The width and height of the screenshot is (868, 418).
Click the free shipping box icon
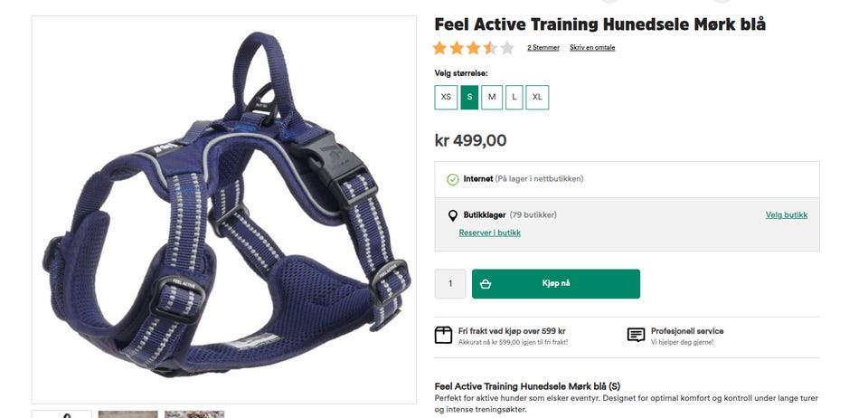443,335
